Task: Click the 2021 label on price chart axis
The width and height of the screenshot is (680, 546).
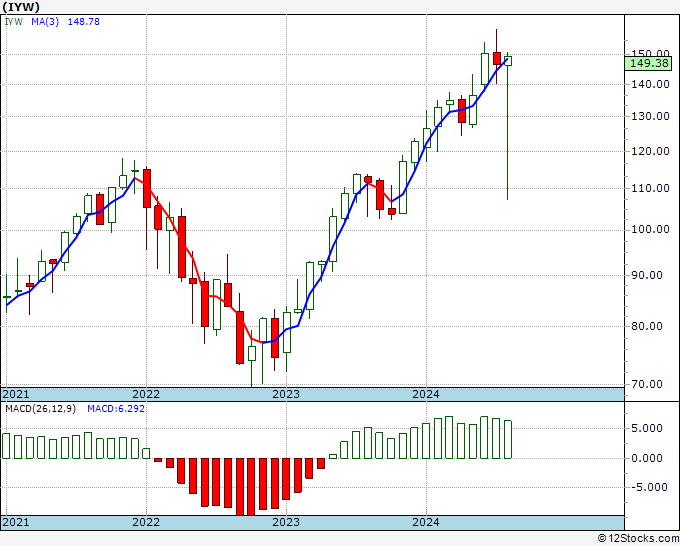Action: pyautogui.click(x=16, y=394)
